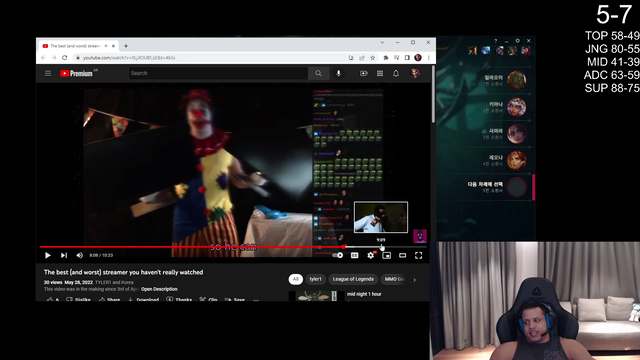Click the Chrome address bar URL

click(x=129, y=58)
